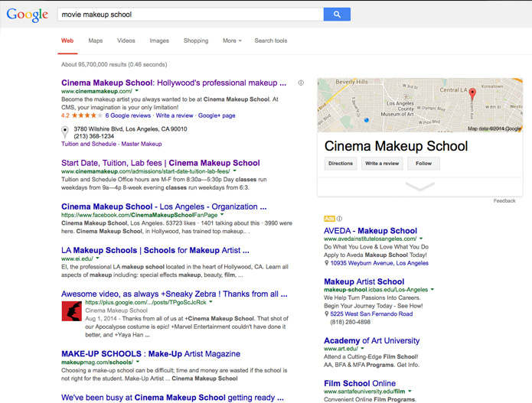Open Film School Online ad

click(360, 383)
